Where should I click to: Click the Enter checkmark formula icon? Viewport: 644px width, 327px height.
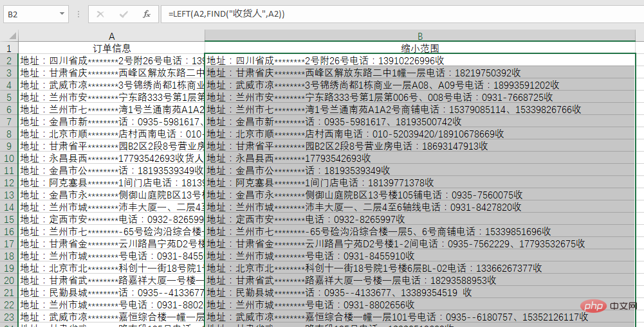(x=124, y=14)
